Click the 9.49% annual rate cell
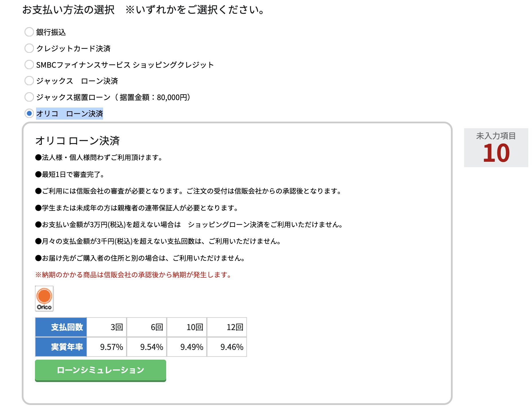The height and width of the screenshot is (415, 532). (x=187, y=347)
